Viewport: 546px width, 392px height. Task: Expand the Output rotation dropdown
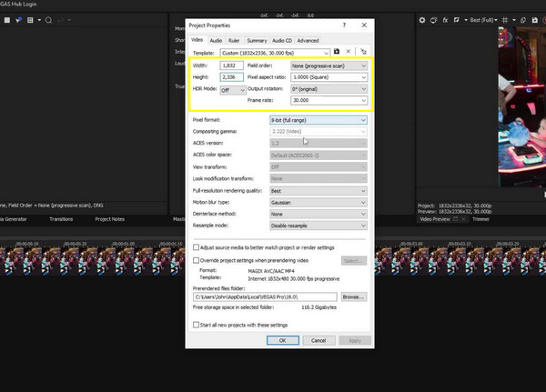pyautogui.click(x=363, y=89)
